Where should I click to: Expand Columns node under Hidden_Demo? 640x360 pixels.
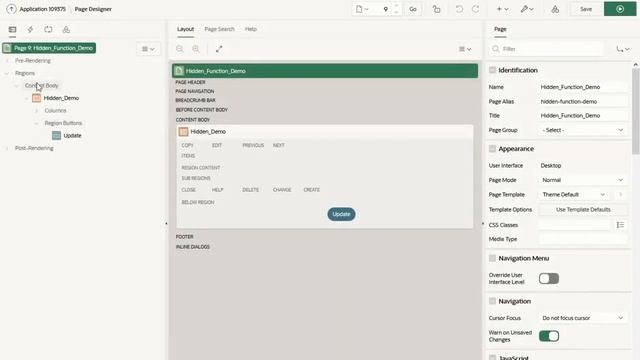pyautogui.click(x=36, y=111)
